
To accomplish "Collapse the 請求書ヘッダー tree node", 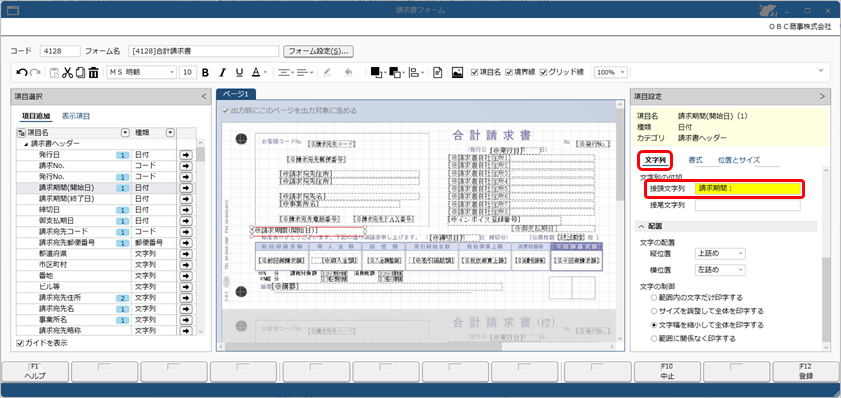I will tap(25, 144).
